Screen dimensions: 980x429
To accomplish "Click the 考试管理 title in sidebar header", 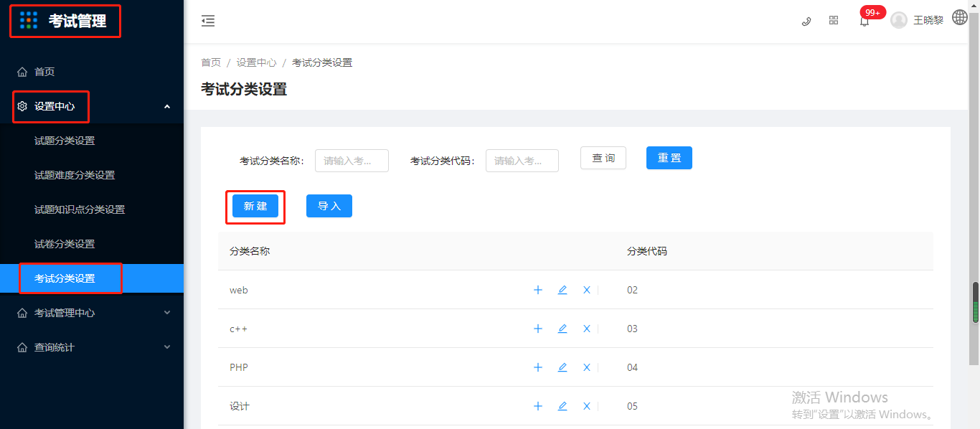I will (x=77, y=22).
